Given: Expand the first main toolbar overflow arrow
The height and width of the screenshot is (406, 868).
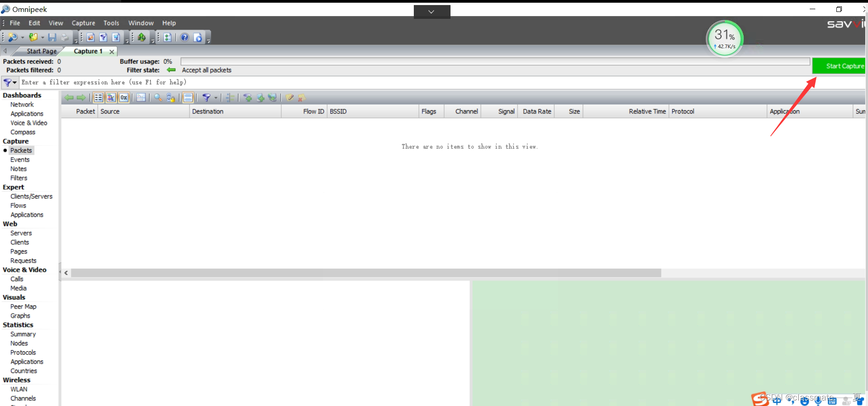Looking at the screenshot, I should [76, 41].
